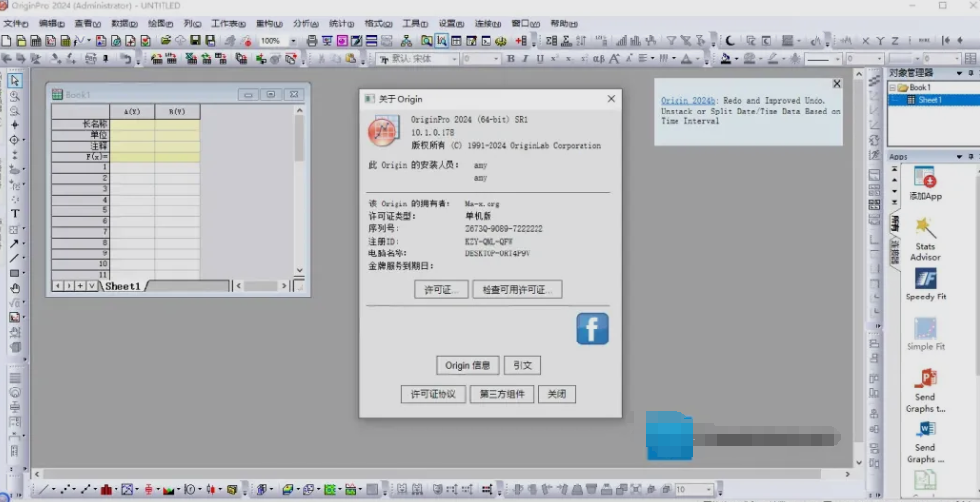
Task: Click the Increase Font Size icon
Action: pos(614,59)
